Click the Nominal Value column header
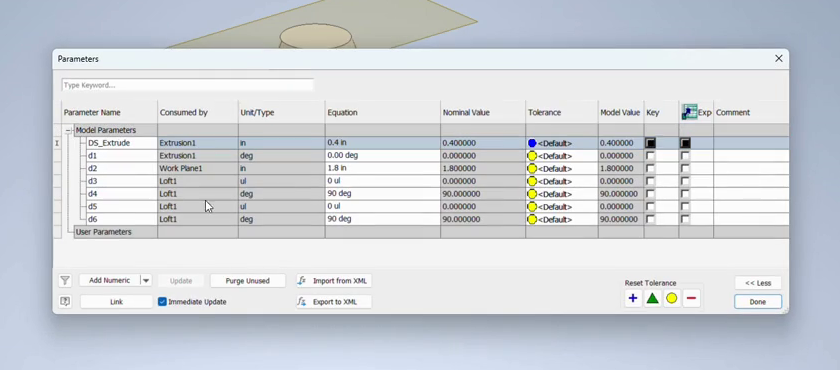Viewport: 840px width, 370px height. (x=483, y=112)
